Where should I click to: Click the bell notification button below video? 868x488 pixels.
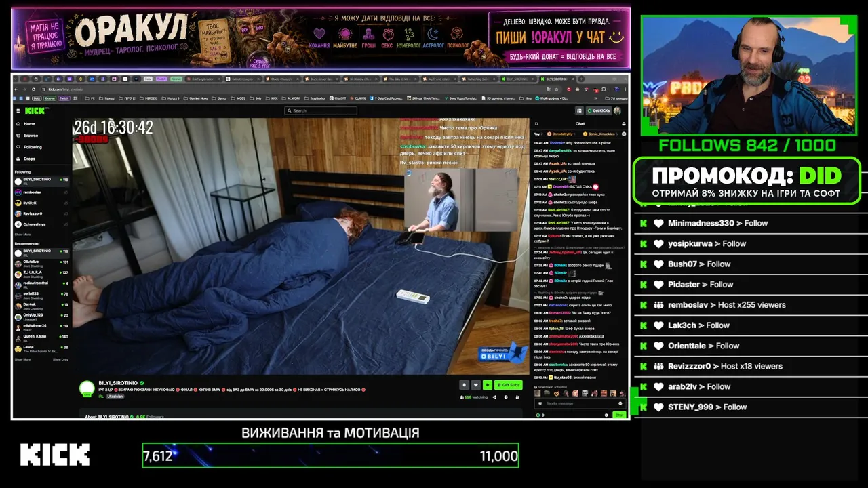pos(464,385)
